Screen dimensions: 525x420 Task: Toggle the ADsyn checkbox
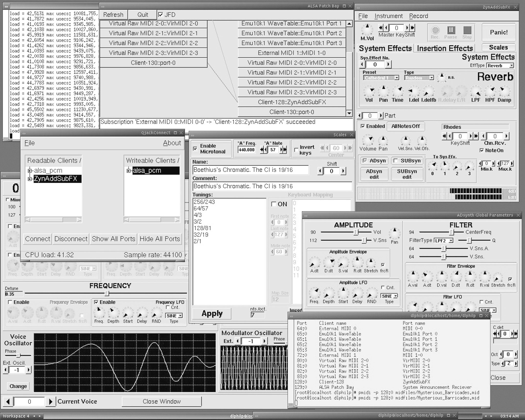(365, 161)
